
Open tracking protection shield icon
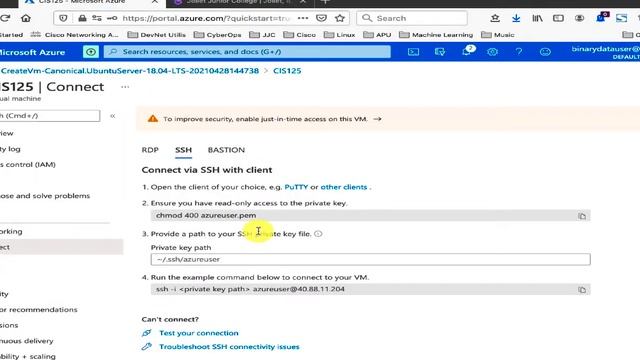(x=63, y=18)
